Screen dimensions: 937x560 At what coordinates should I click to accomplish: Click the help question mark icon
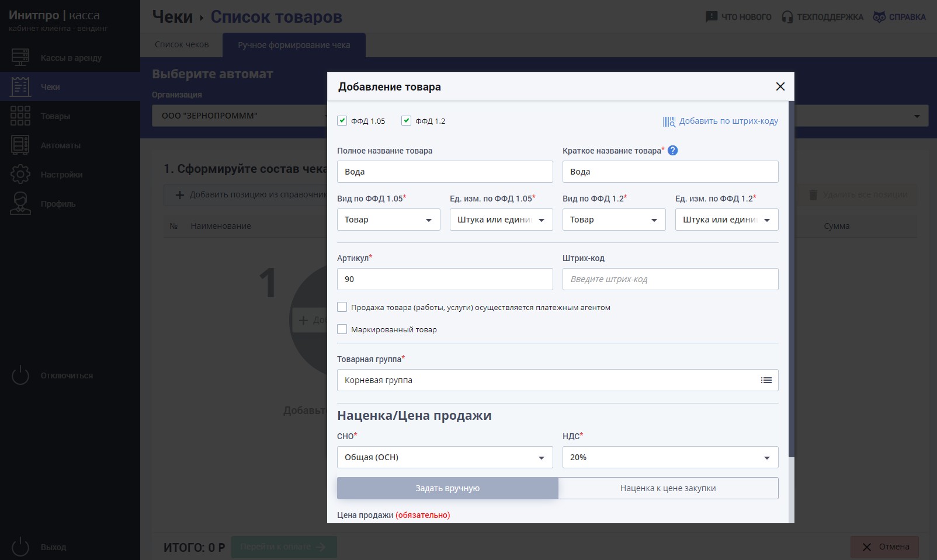(672, 150)
